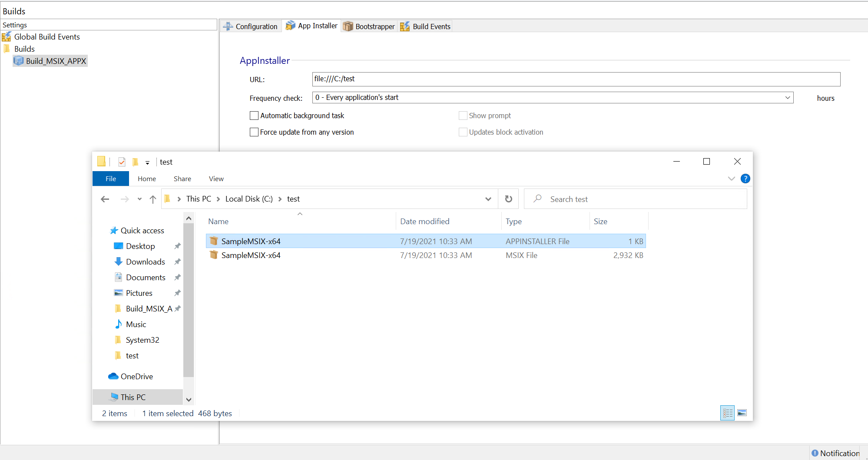Toggle Updates block activation checkbox

coord(463,132)
